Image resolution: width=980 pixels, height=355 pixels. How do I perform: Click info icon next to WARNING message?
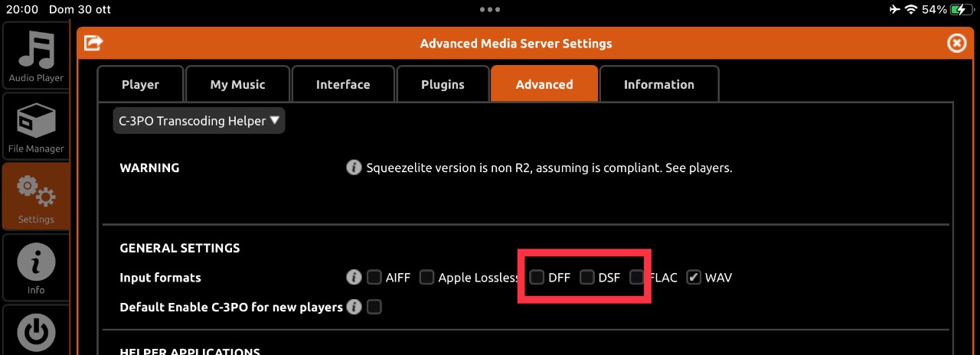(x=354, y=168)
